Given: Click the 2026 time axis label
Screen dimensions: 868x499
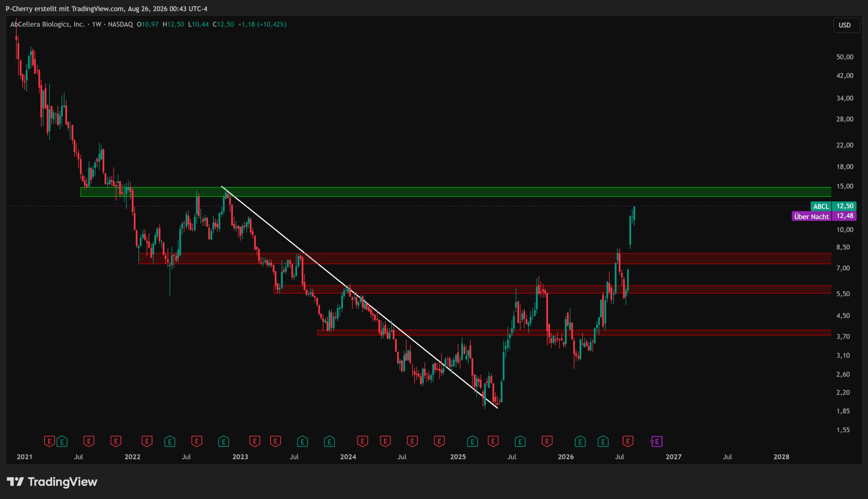Looking at the screenshot, I should coord(566,457).
